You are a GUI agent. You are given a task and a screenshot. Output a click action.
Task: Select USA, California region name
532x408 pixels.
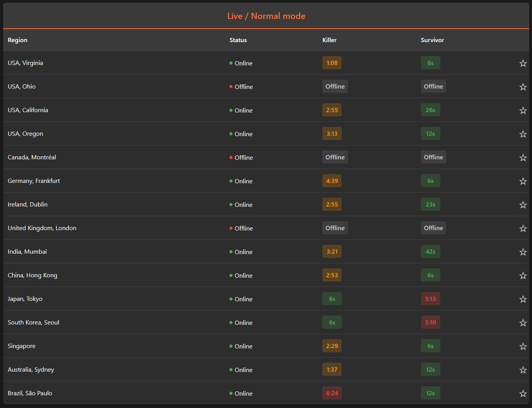click(28, 110)
